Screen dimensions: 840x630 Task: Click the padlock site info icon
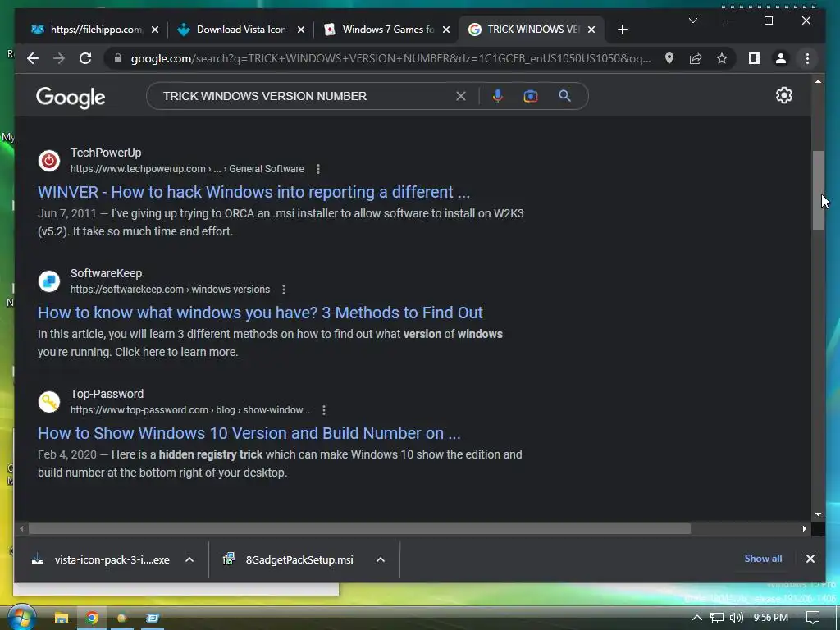tap(118, 58)
